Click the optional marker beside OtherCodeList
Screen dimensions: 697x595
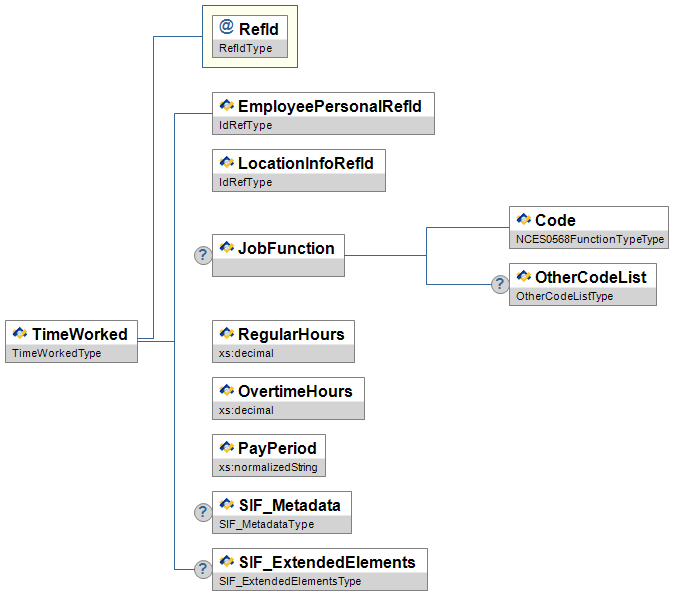[499, 284]
